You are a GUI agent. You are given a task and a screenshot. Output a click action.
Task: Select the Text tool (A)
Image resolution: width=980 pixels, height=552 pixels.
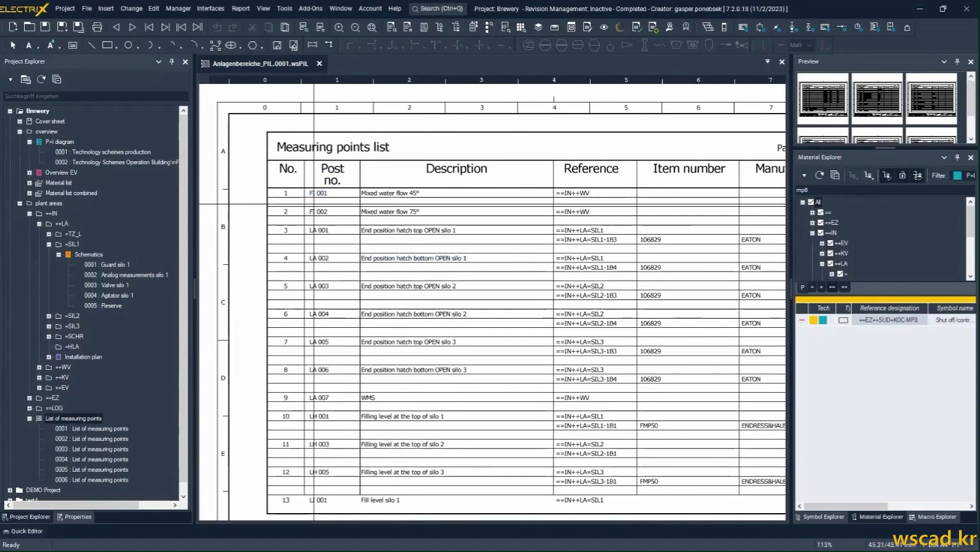(28, 45)
